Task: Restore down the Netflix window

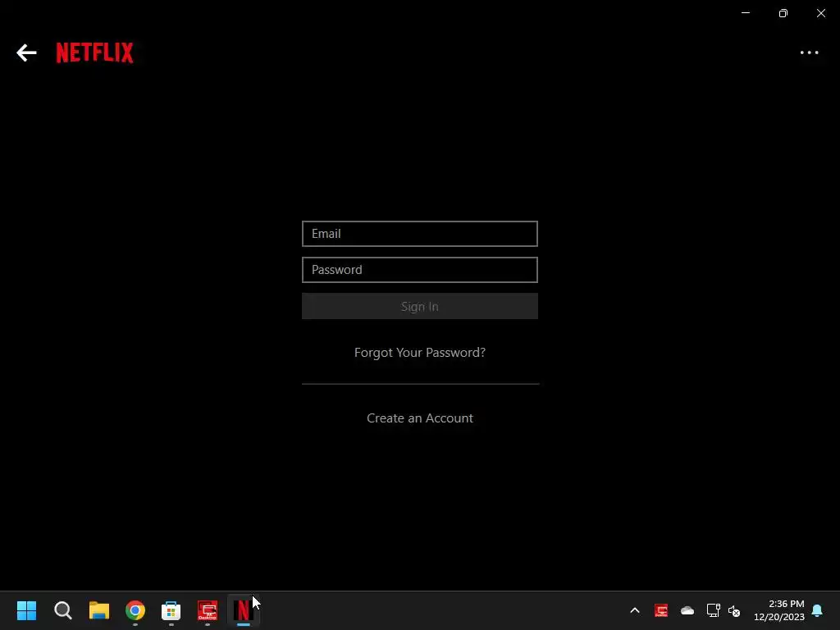Action: pyautogui.click(x=783, y=13)
